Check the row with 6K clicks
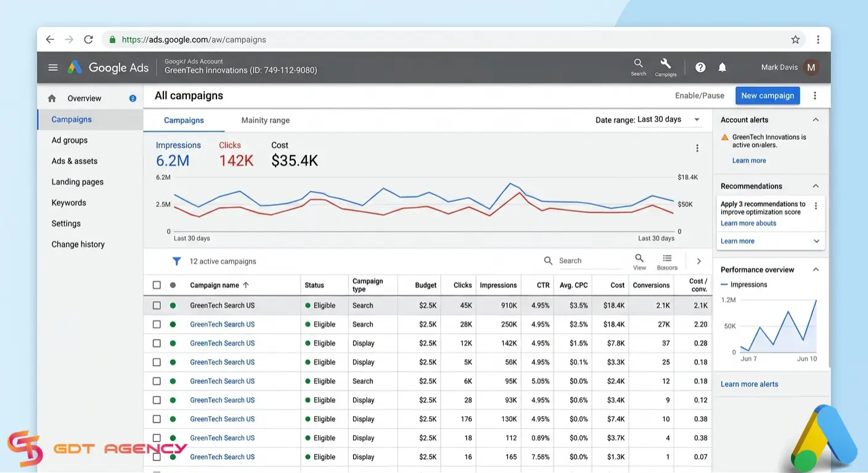Screen dimensions: 868x473 (157, 381)
